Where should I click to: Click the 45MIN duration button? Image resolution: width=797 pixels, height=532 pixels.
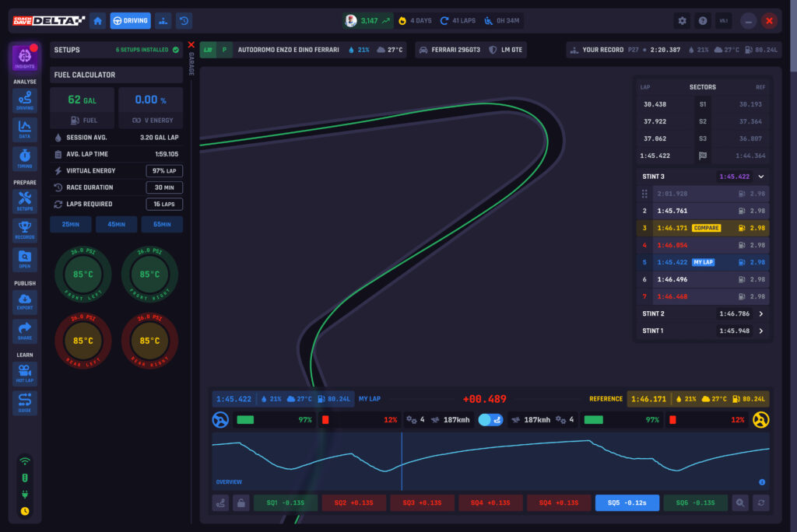point(117,225)
